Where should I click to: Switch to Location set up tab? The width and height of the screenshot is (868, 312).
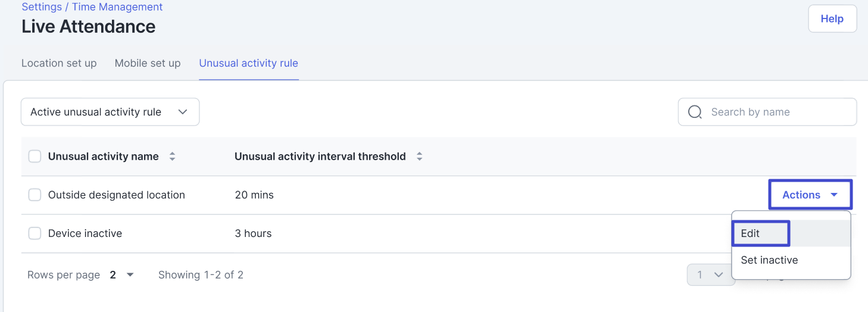pos(59,63)
